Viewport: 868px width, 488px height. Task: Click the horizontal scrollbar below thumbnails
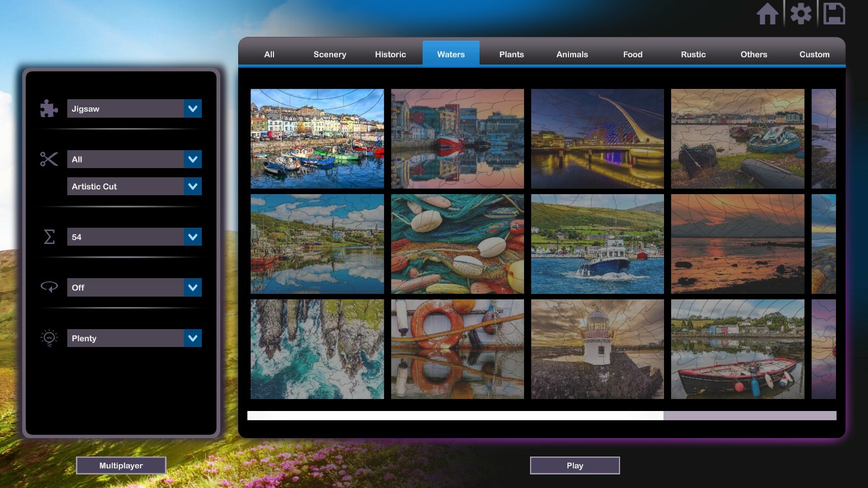[x=488, y=415]
